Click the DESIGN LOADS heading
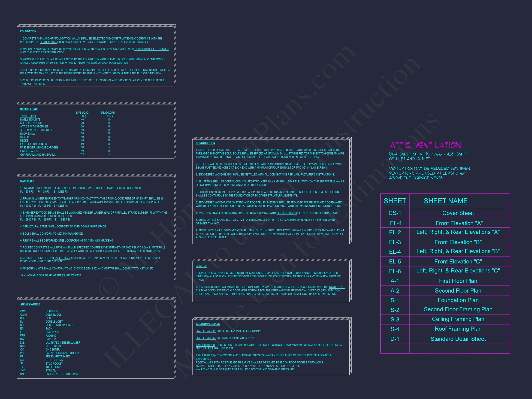 coord(29,109)
